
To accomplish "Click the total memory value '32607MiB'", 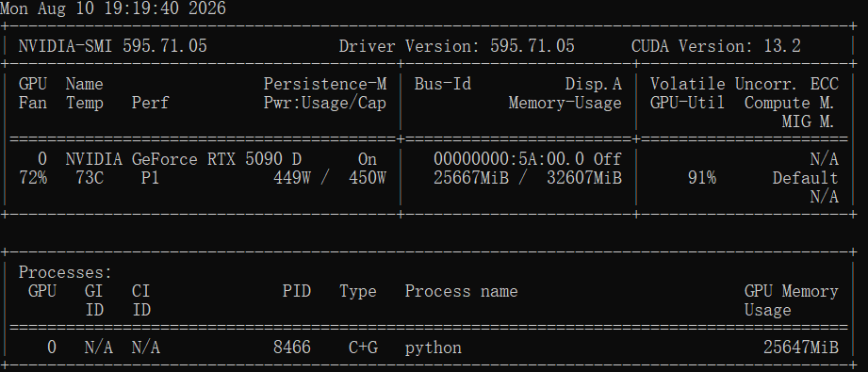I will [x=584, y=178].
